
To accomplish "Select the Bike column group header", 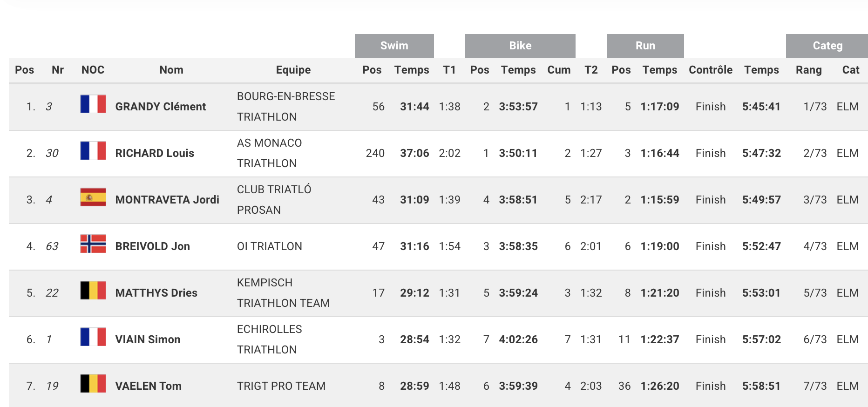I will click(x=520, y=46).
